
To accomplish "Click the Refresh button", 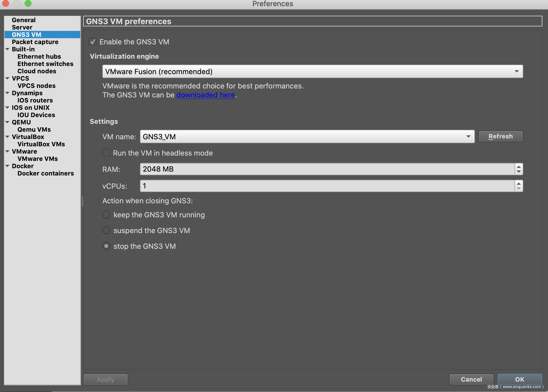I will click(x=500, y=136).
